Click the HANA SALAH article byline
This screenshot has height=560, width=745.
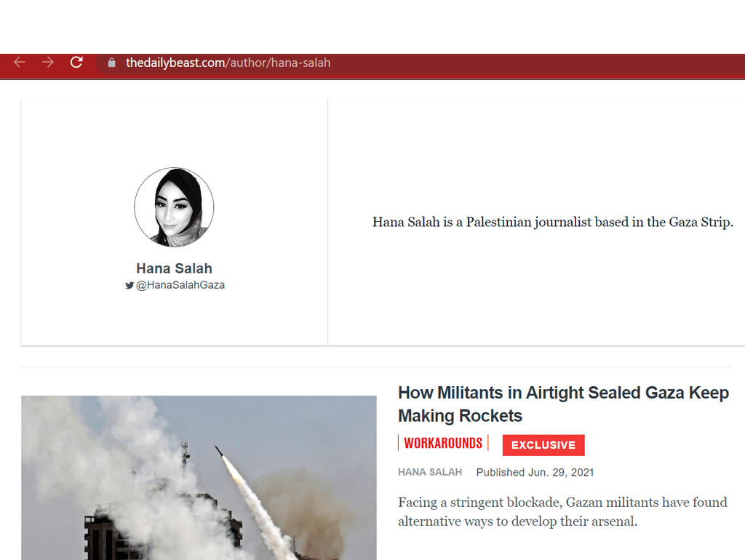pyautogui.click(x=430, y=472)
